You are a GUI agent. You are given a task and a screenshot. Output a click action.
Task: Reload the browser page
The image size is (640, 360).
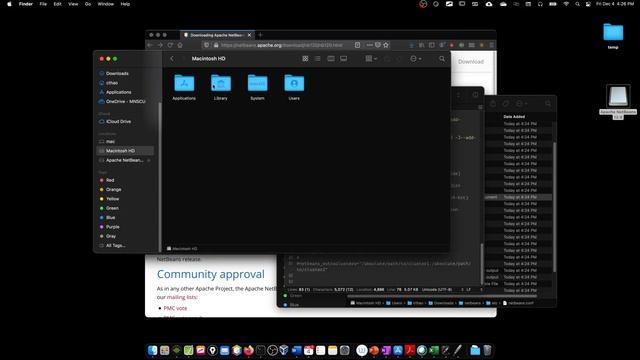pyautogui.click(x=170, y=45)
